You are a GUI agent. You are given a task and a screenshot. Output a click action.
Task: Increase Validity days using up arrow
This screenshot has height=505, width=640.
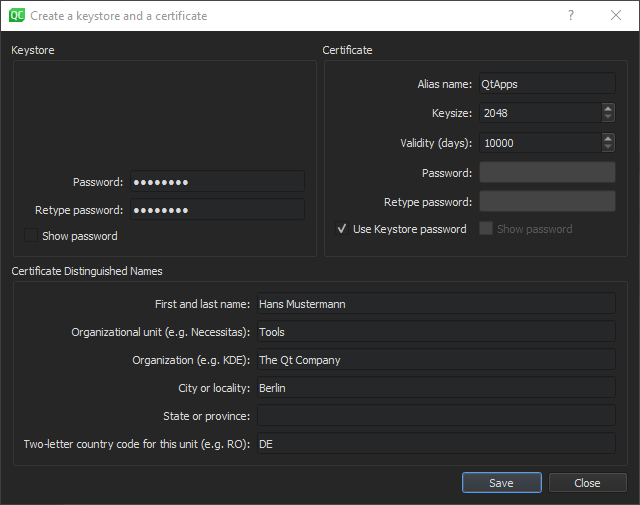pyautogui.click(x=608, y=138)
